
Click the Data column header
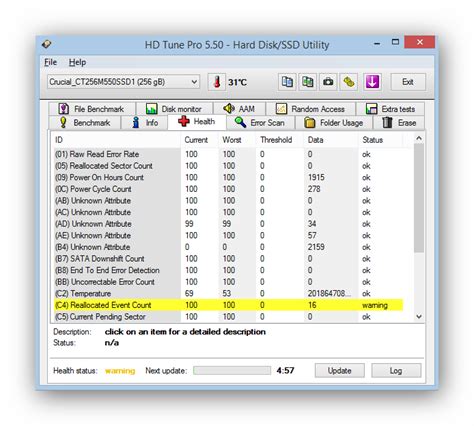331,140
